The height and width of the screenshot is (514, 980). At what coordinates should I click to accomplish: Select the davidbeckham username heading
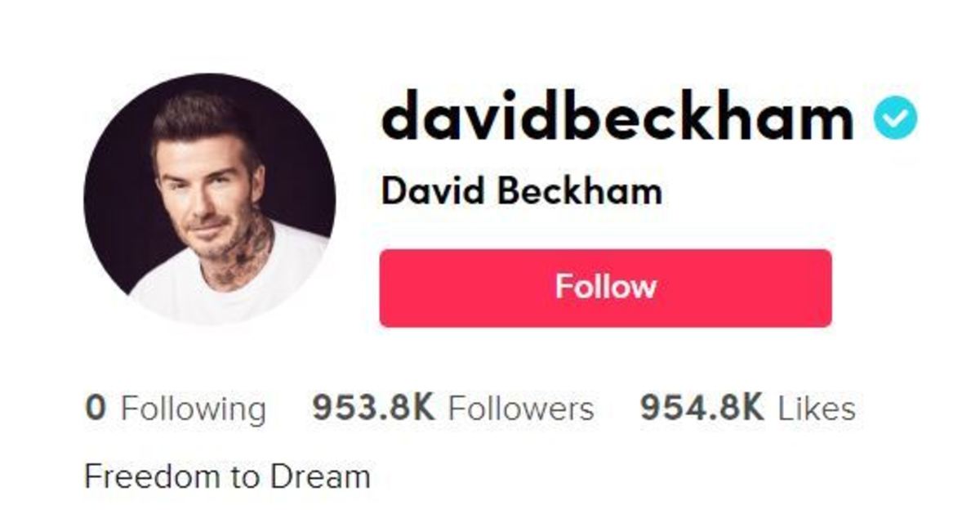617,118
